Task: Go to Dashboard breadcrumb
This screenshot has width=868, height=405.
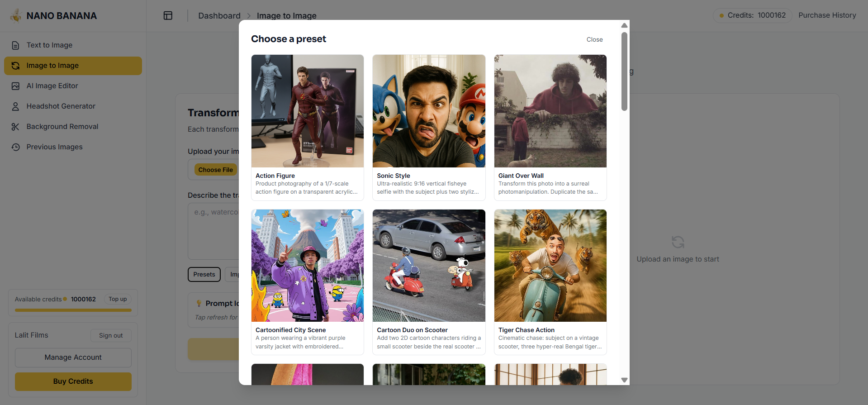Action: (x=219, y=16)
